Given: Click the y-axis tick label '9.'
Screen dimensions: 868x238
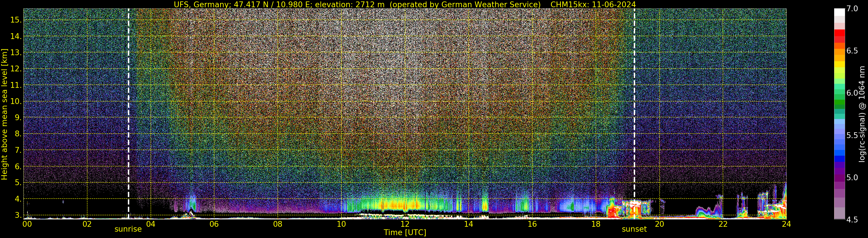Looking at the screenshot, I should 18,118.
